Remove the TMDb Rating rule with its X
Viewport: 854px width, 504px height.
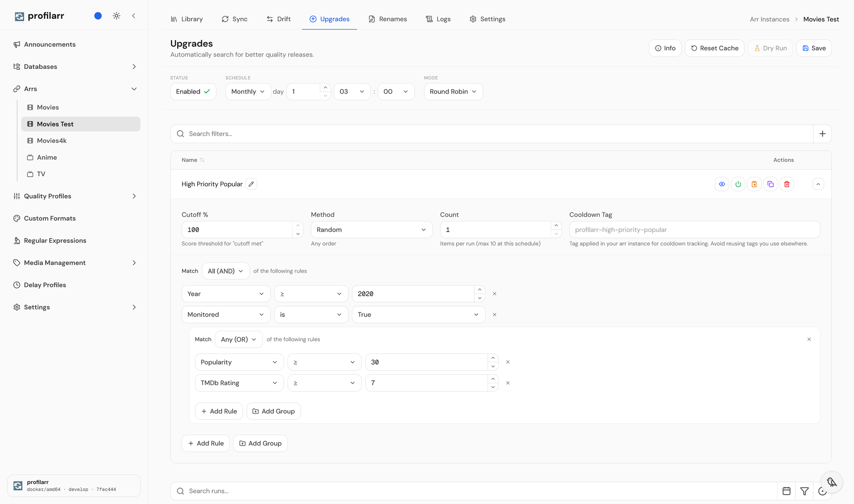tap(508, 383)
